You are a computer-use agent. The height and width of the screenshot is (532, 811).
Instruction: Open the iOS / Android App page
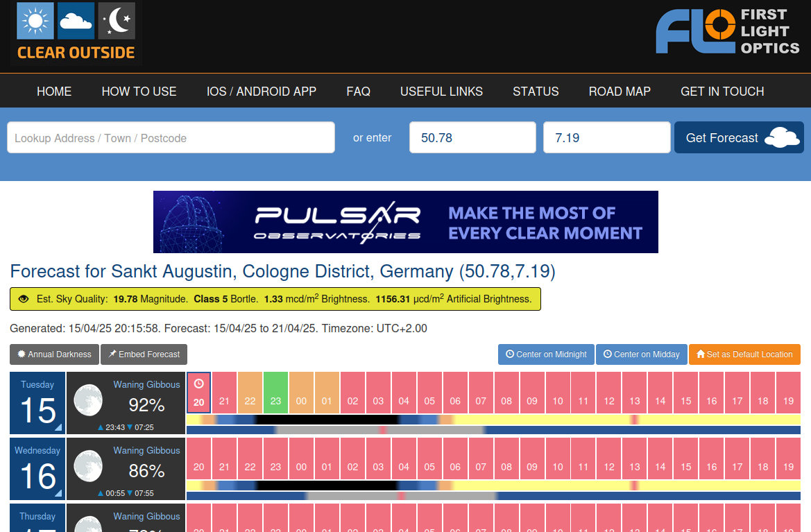click(261, 92)
